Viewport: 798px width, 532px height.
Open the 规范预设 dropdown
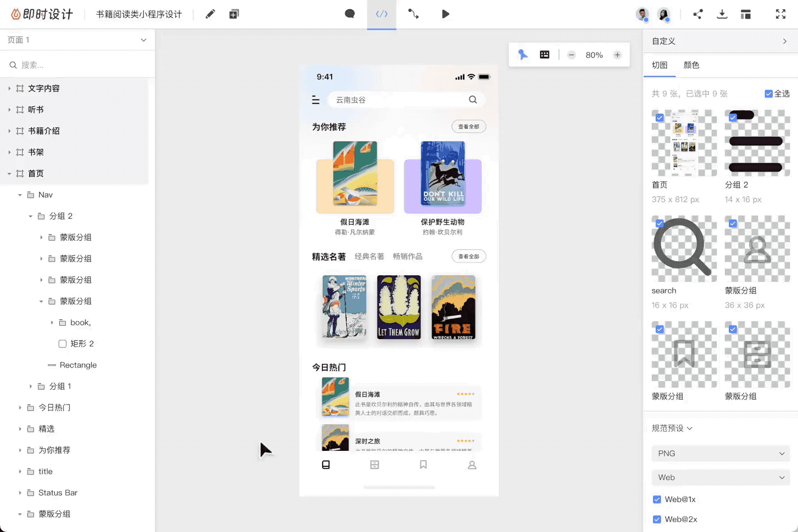click(x=672, y=428)
